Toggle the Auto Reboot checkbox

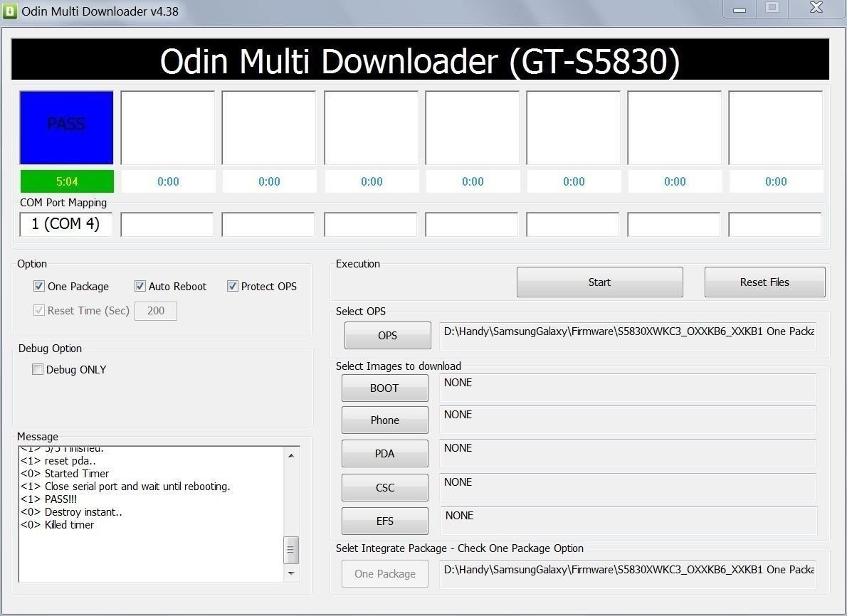pos(140,286)
